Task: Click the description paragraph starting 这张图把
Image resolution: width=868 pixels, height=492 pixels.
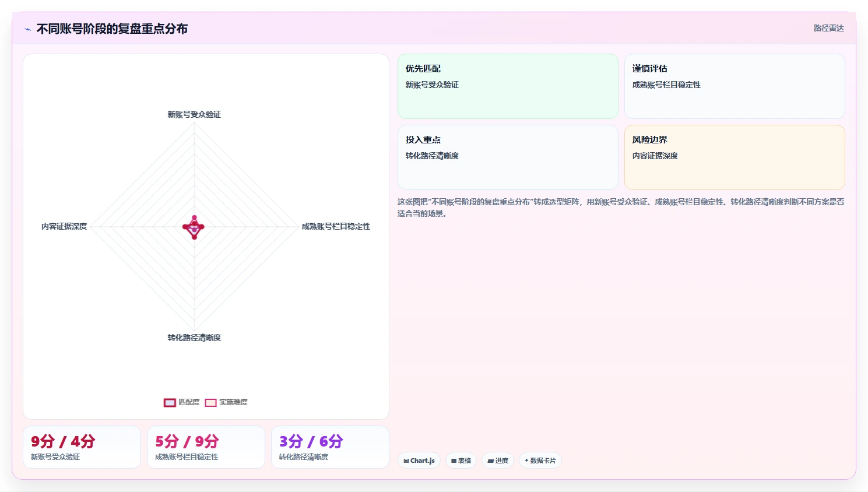Action: (x=621, y=208)
